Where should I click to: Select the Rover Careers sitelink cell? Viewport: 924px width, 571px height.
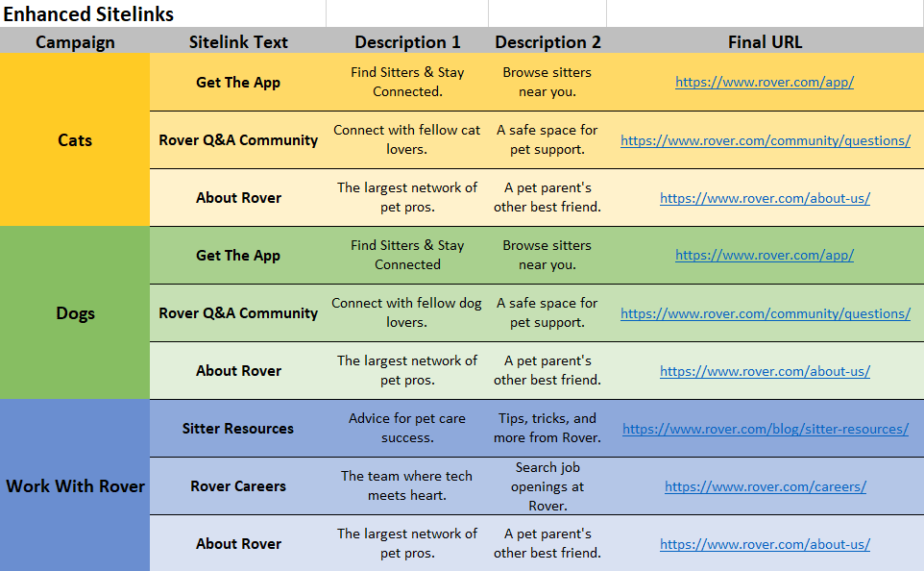pyautogui.click(x=238, y=486)
